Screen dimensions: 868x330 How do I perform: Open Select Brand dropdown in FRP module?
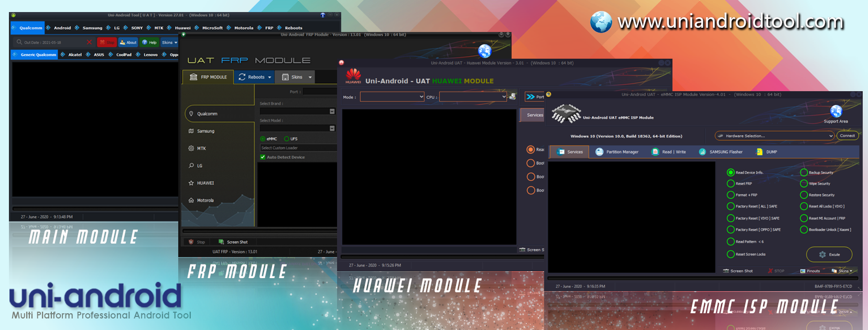[x=297, y=111]
